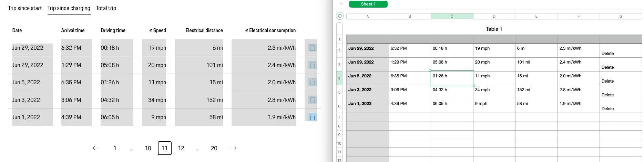
Task: Click the table select-all circle handle
Action: point(339,16)
